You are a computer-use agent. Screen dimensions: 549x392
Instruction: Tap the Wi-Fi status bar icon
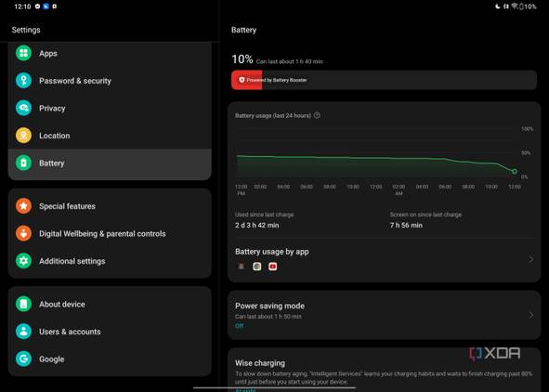pos(515,6)
